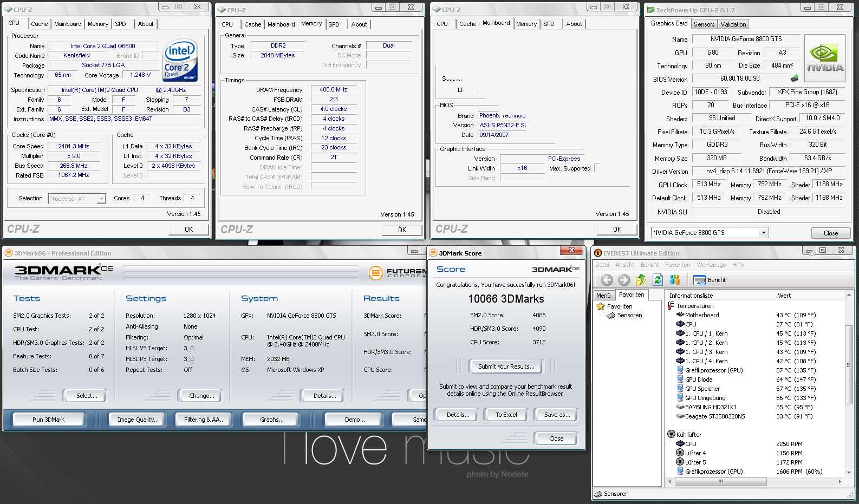Click the Save as button in 3DMark Score
This screenshot has height=504, width=859.
click(x=557, y=415)
